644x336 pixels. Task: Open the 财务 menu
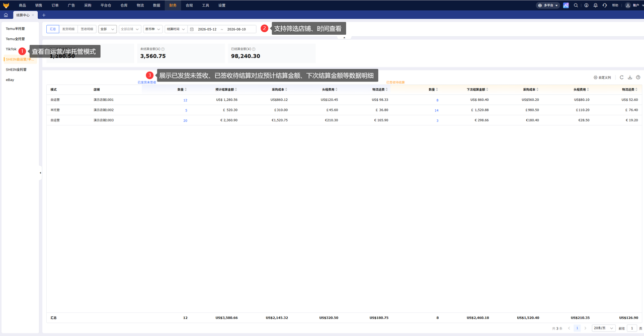click(173, 5)
